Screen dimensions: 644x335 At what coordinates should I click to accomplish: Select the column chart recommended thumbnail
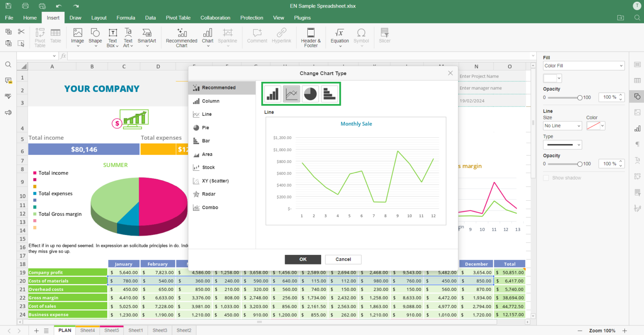pos(273,94)
